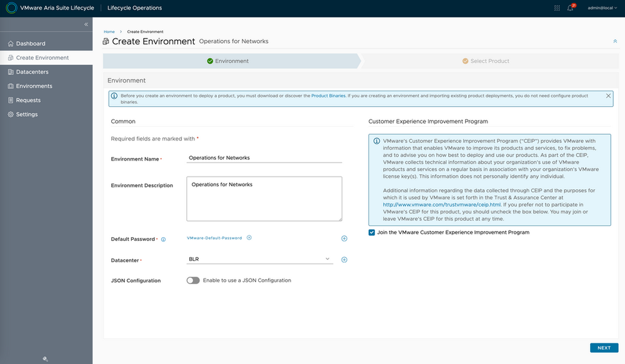Click the VMware Aria Suite logo

tap(11, 8)
